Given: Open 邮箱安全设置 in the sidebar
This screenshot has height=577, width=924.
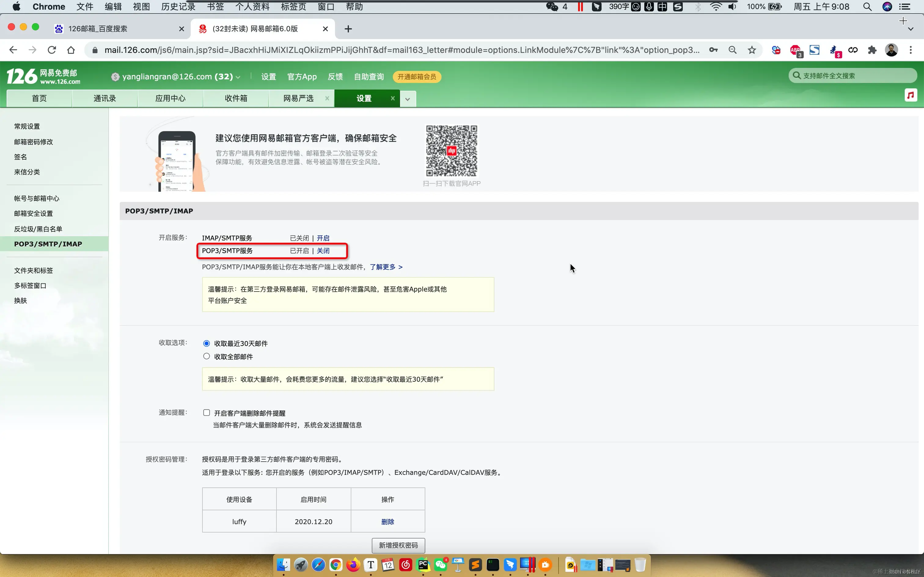Looking at the screenshot, I should (x=33, y=214).
